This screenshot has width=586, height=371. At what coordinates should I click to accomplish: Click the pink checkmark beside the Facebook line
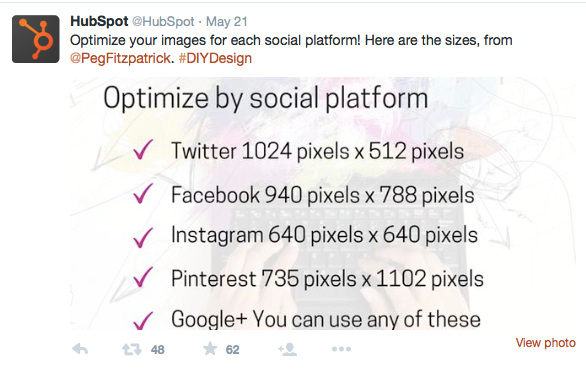pos(143,194)
